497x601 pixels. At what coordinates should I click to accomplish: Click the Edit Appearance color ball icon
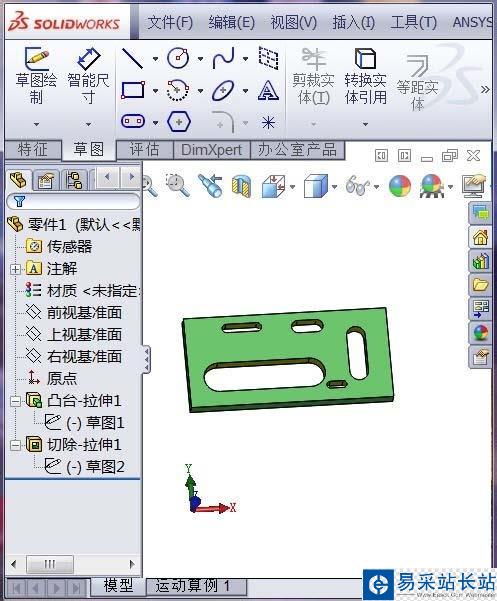pos(400,187)
